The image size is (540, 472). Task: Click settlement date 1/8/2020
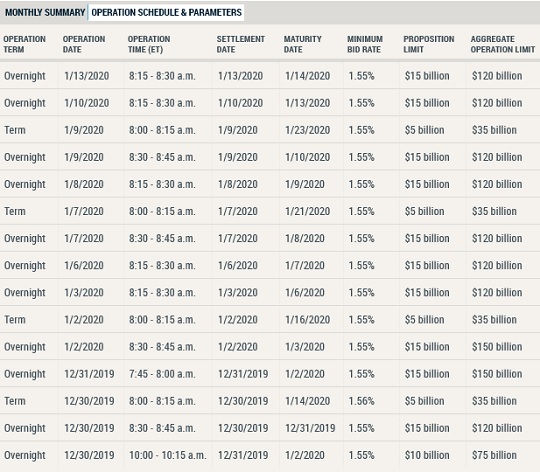(x=238, y=184)
